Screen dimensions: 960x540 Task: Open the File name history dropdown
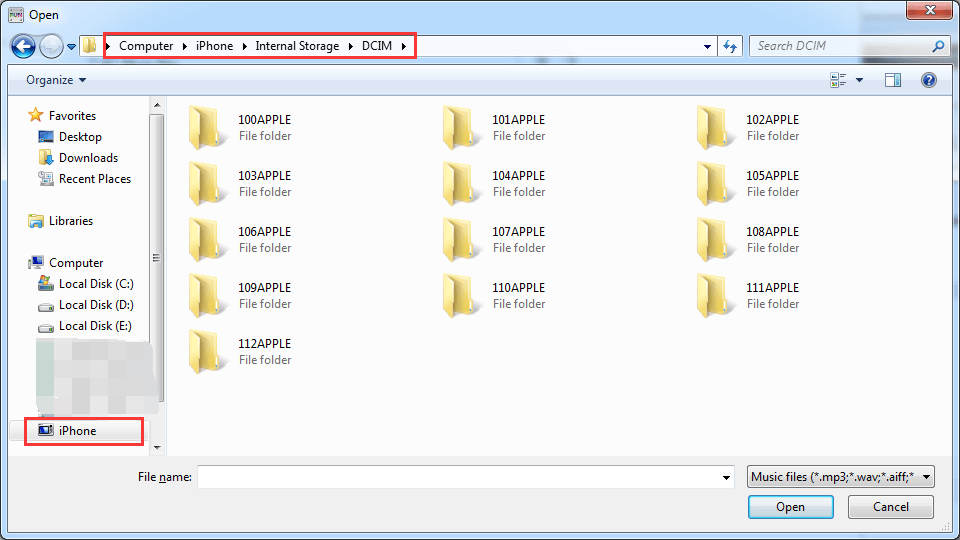click(726, 477)
